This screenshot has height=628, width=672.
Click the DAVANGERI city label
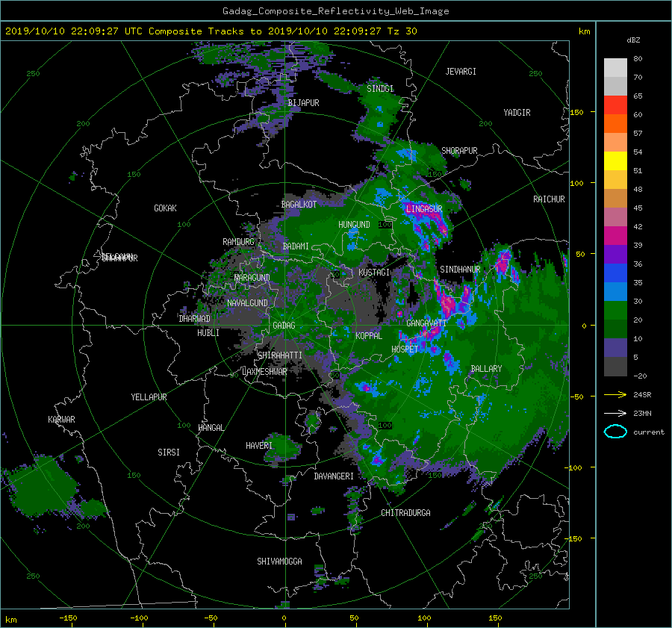pos(334,476)
